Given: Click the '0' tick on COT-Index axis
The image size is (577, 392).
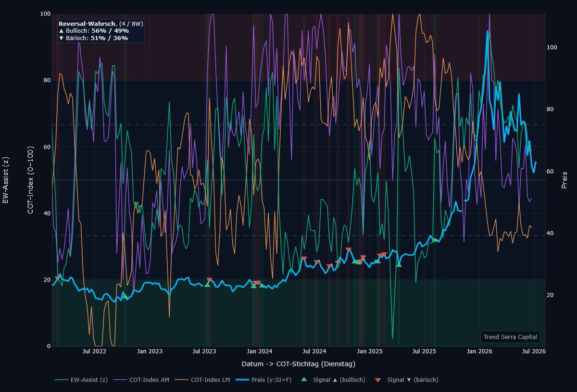Looking at the screenshot, I should [x=49, y=346].
